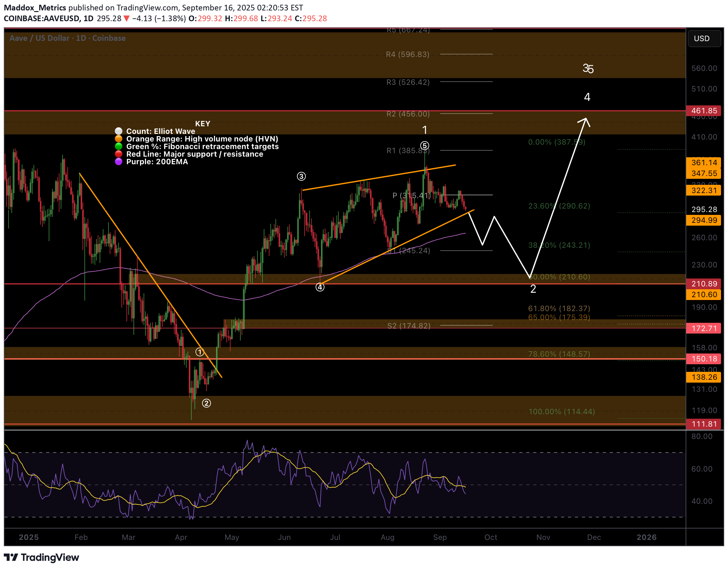Viewport: 728px width, 569px height.
Task: Click the 100.00% (114.44) Fibonacci label
Action: [562, 412]
